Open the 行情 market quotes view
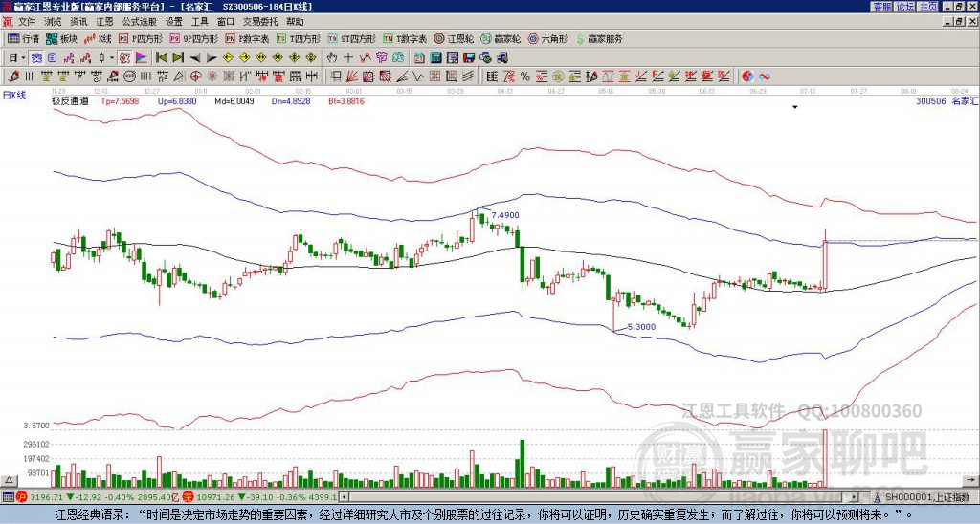The width and height of the screenshot is (980, 524). 23,38
